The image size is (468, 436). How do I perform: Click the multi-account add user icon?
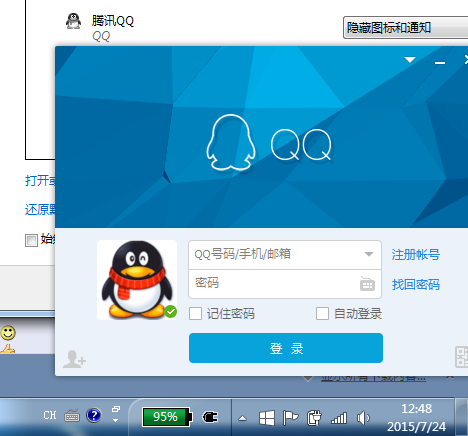click(x=75, y=359)
